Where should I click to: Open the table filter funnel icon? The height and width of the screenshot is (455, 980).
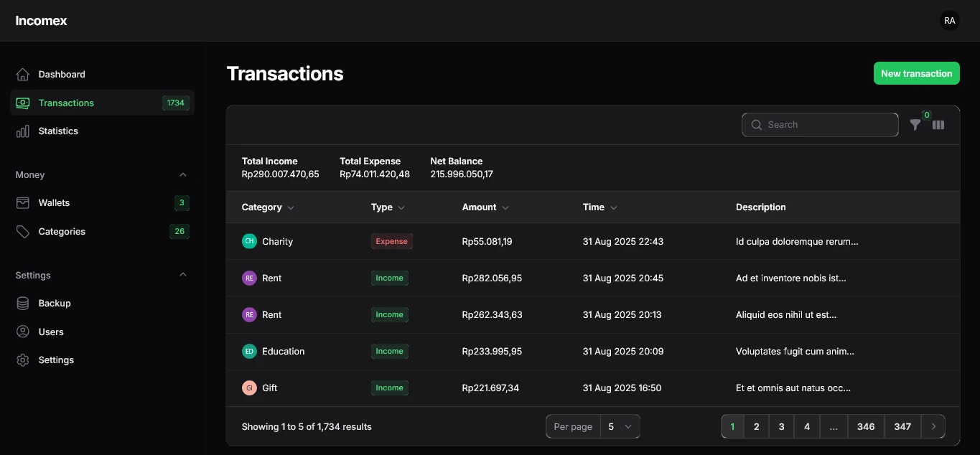[x=915, y=125]
